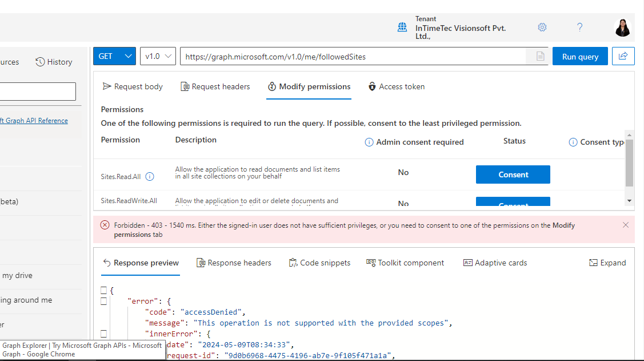
Task: Click the sidebar search input box
Action: pyautogui.click(x=38, y=92)
